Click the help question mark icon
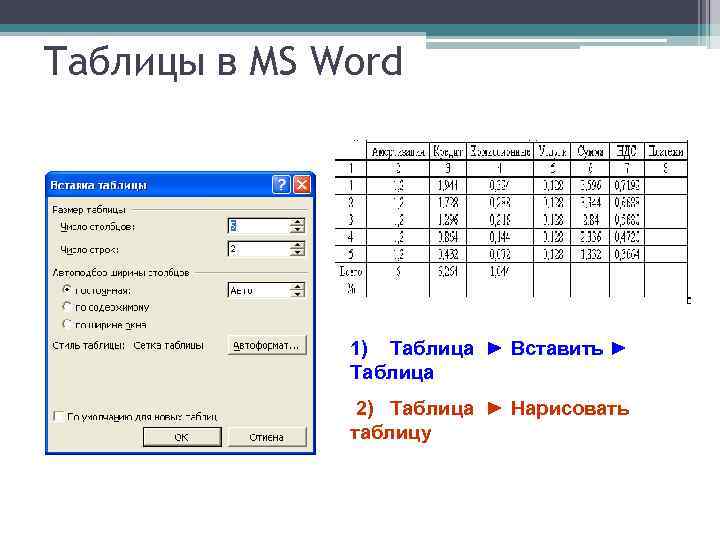The height and width of the screenshot is (540, 720). coord(281,185)
